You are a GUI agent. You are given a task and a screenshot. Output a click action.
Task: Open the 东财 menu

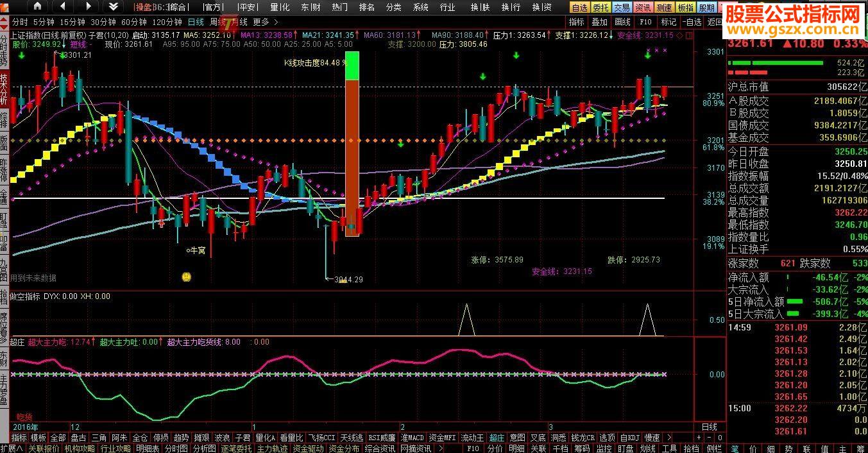click(311, 7)
